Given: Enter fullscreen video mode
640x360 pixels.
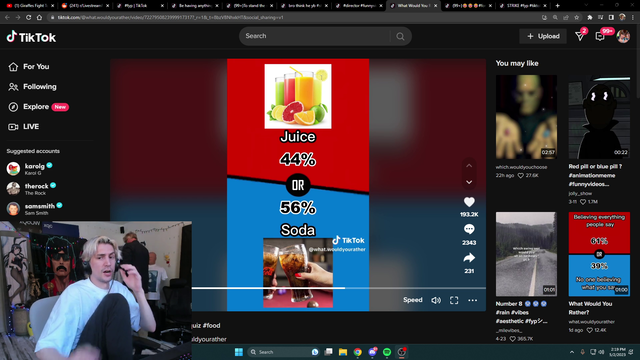Looking at the screenshot, I should click(x=454, y=300).
